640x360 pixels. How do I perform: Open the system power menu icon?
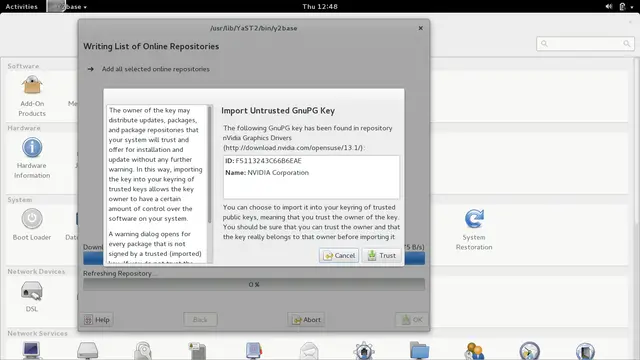point(623,7)
